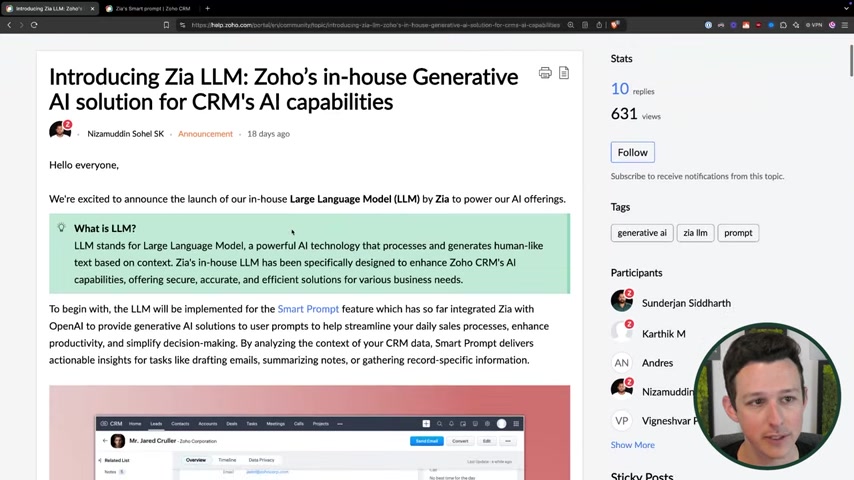This screenshot has width=854, height=480.
Task: Expand the tab list chevron
Action: pos(846,9)
